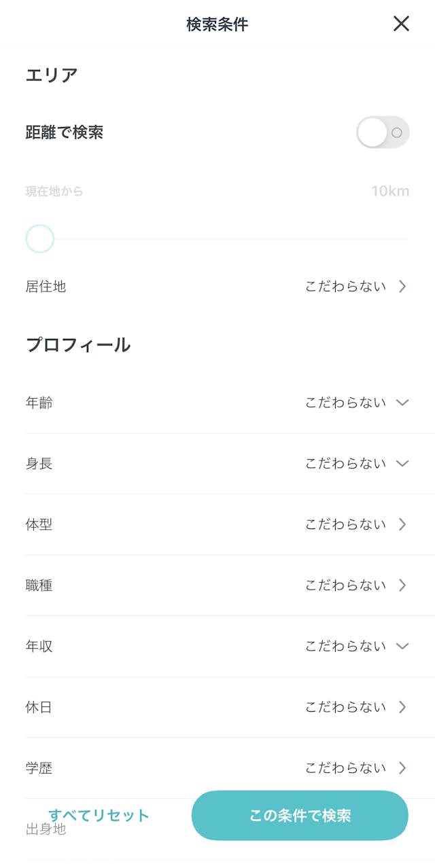Tap the 10km distance value

tap(390, 192)
